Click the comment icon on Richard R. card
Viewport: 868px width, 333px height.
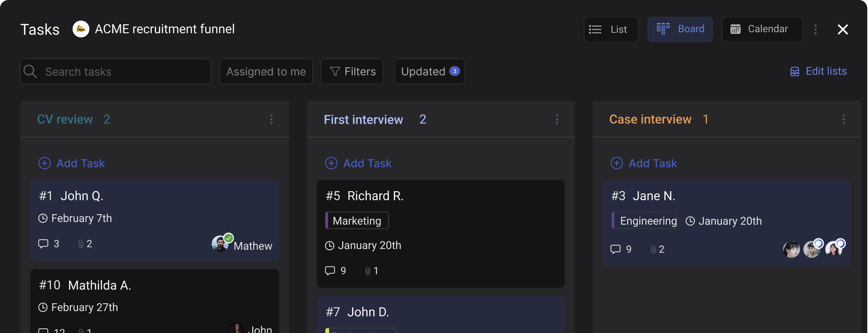click(x=330, y=271)
